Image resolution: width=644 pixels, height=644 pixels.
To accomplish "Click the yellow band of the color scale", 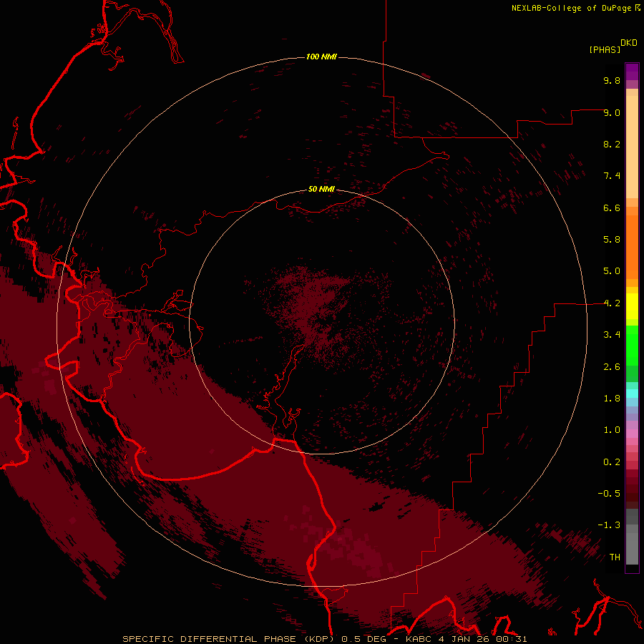I will [x=632, y=306].
